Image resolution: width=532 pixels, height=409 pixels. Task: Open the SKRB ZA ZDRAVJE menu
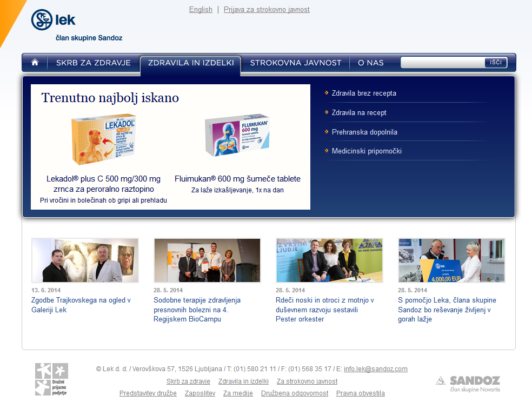tap(94, 63)
